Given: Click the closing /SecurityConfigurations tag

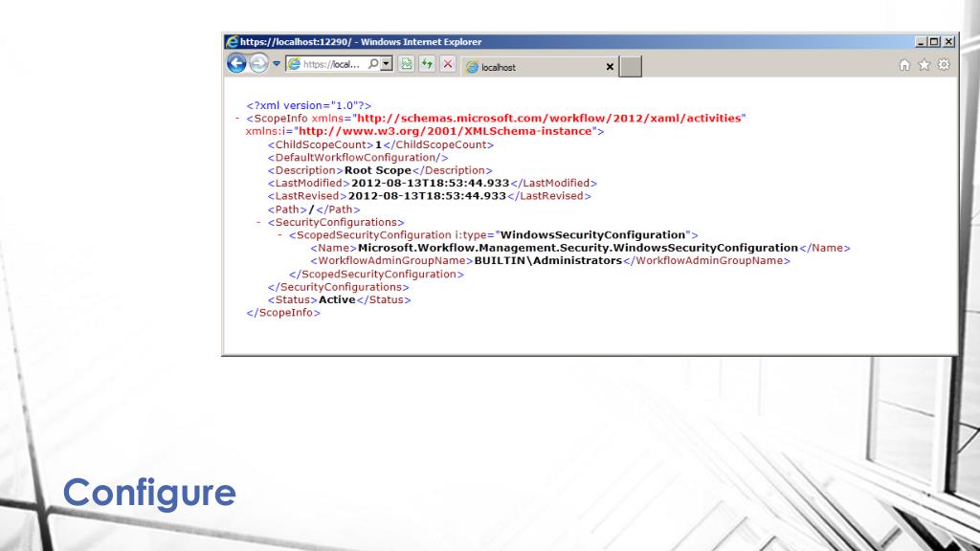Looking at the screenshot, I should [x=338, y=287].
